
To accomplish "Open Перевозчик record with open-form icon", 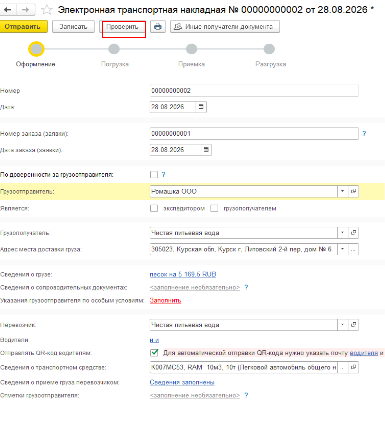I will click(x=353, y=325).
